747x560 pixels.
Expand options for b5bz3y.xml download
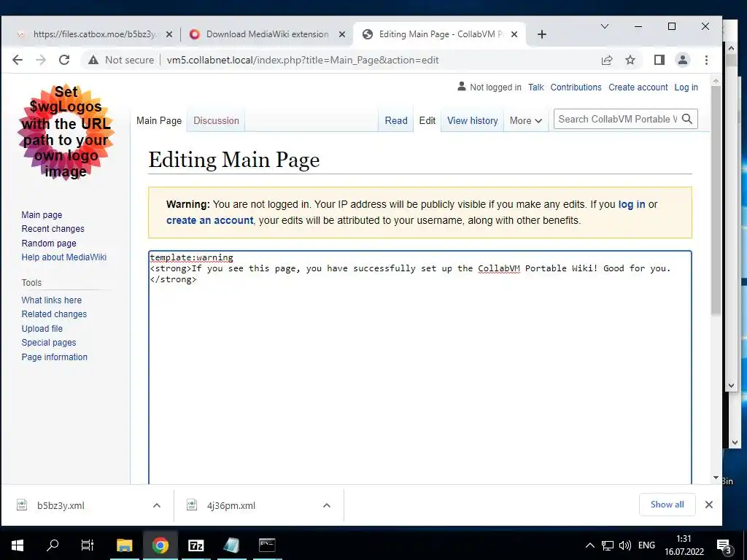pos(157,505)
